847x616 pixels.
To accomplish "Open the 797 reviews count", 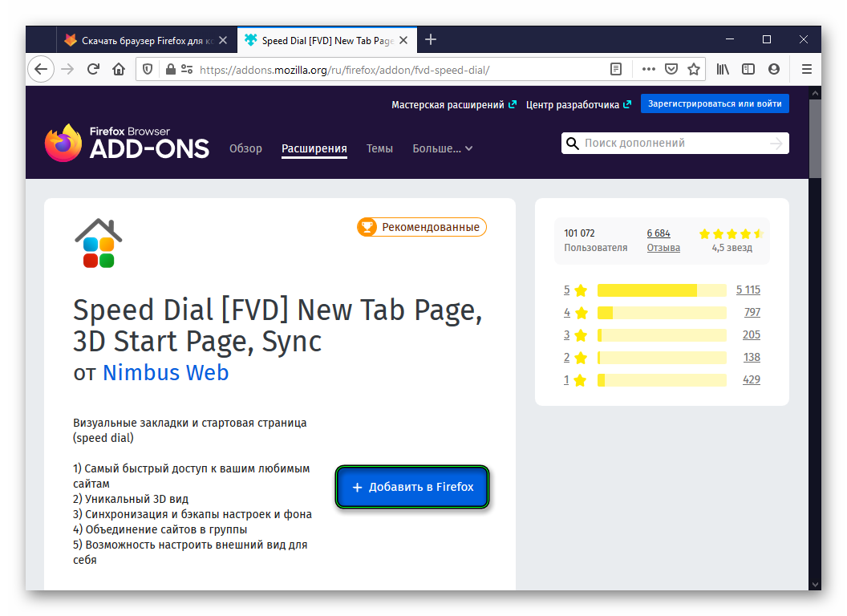I will 752,312.
